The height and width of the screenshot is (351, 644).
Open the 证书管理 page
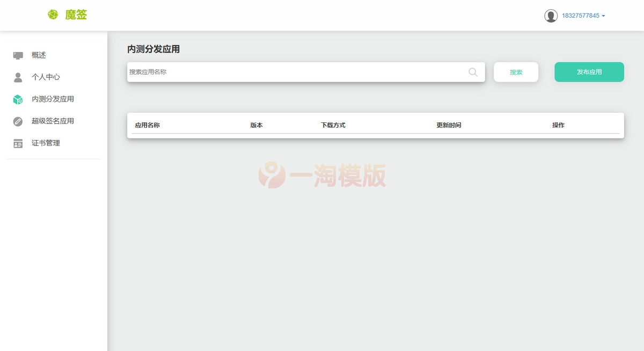point(46,143)
